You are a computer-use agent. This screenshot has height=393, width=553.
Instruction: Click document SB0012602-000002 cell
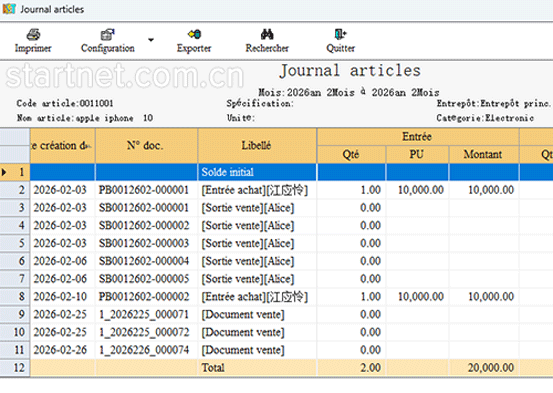pyautogui.click(x=146, y=226)
